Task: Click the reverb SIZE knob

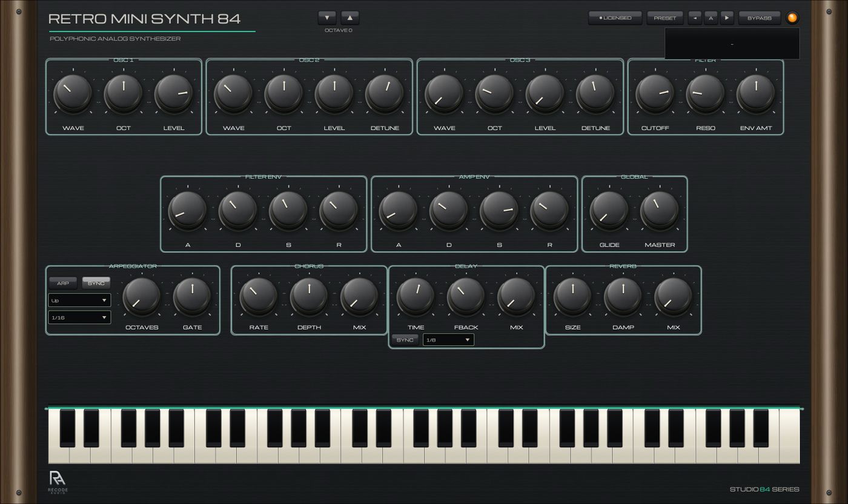Action: (572, 296)
